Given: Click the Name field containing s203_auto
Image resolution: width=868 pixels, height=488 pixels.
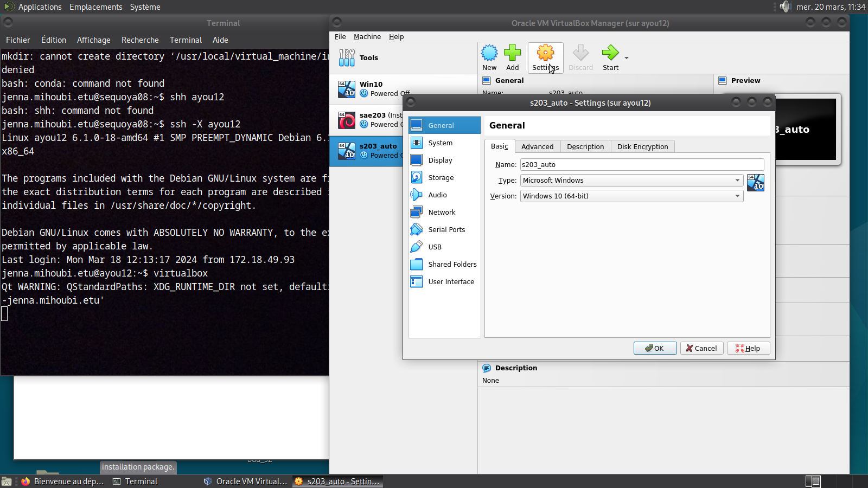Looking at the screenshot, I should [x=642, y=164].
